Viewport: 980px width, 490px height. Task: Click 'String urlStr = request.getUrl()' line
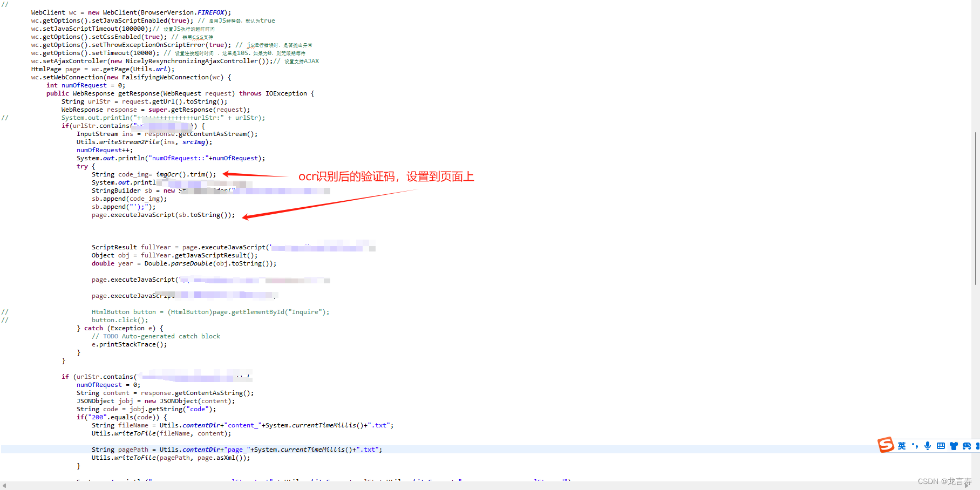(145, 101)
